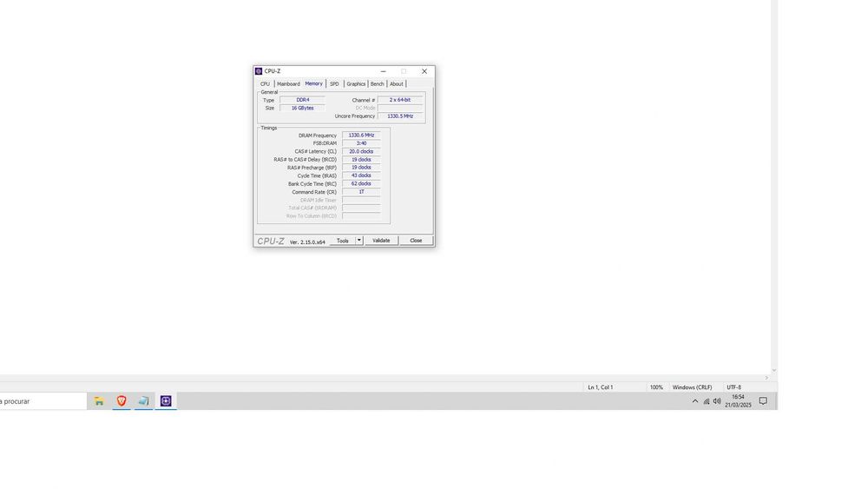Image resolution: width=868 pixels, height=489 pixels.
Task: Click the Tools button
Action: click(x=343, y=241)
